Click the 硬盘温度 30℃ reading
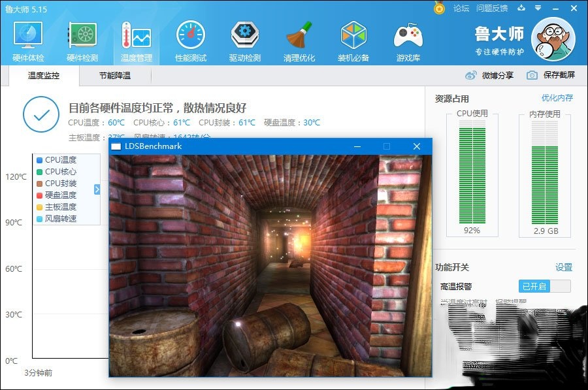The image size is (588, 390). pyautogui.click(x=292, y=123)
